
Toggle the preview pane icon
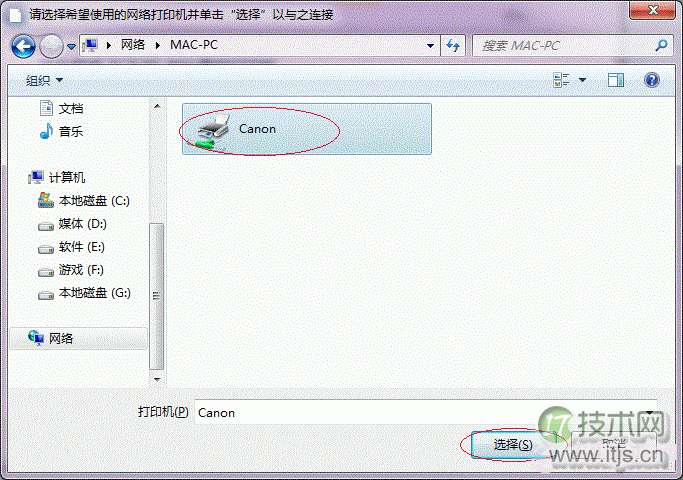tap(615, 80)
